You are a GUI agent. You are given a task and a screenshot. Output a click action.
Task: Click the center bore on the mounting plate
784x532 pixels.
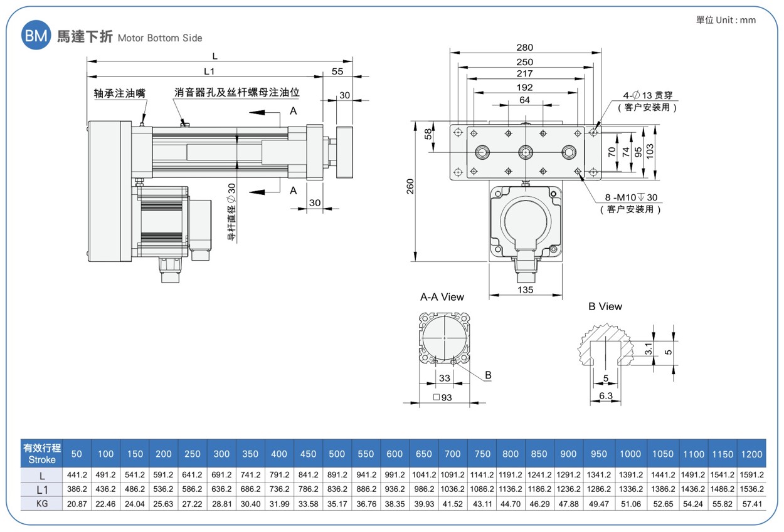pos(526,152)
